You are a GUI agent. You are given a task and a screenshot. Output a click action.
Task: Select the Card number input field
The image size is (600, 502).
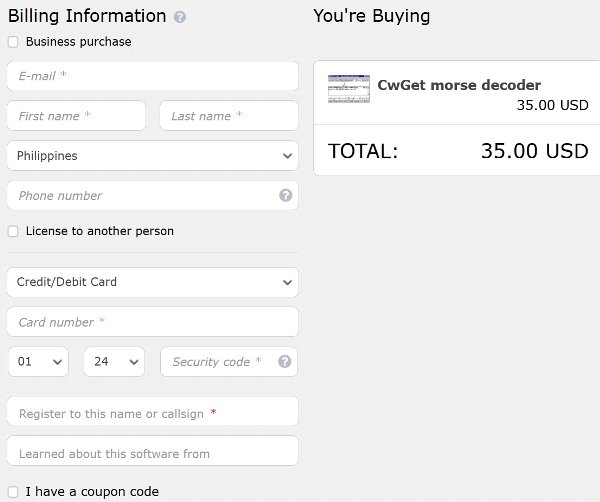[x=152, y=322]
